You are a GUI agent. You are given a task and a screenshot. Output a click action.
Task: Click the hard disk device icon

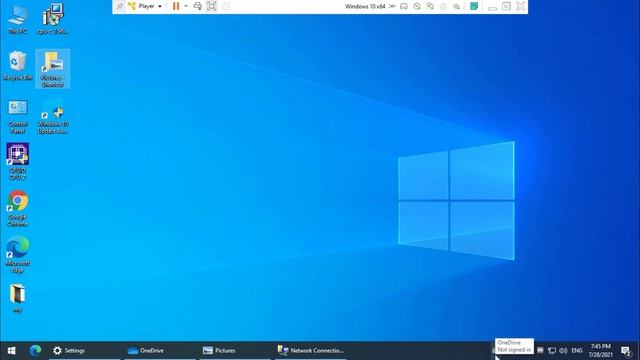pyautogui.click(x=404, y=6)
